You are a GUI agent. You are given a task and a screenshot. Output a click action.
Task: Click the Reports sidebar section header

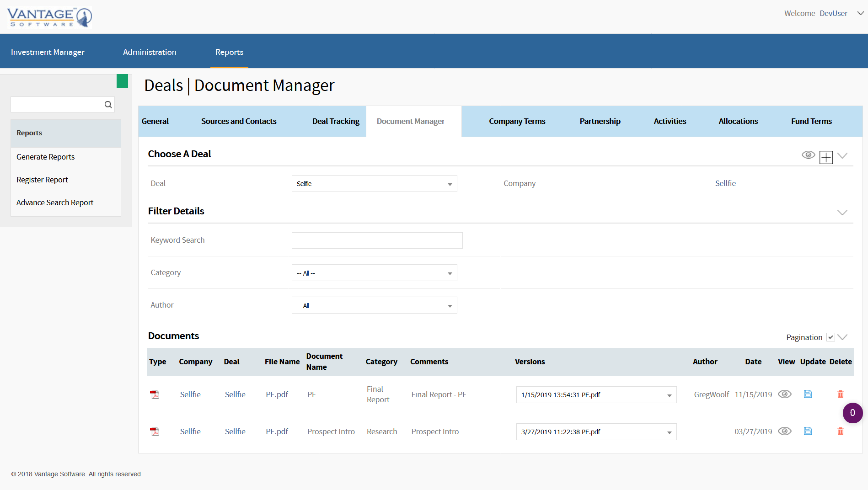coord(66,133)
